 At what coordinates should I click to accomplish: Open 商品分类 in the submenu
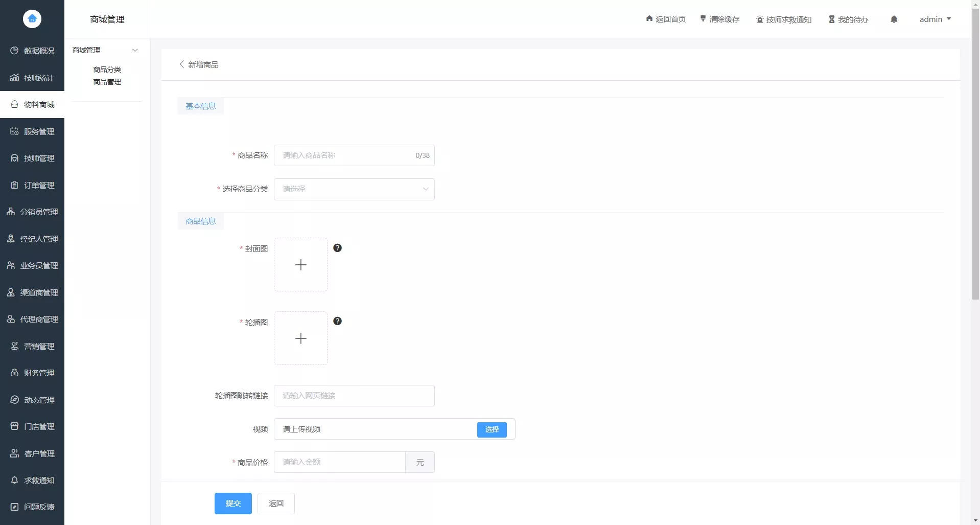[x=107, y=70]
